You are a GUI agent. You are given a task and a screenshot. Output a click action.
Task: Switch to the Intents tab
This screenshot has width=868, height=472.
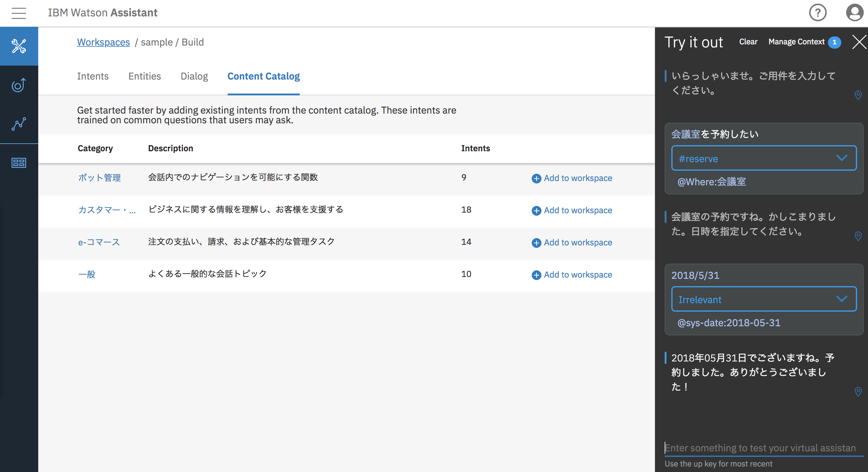tap(93, 76)
